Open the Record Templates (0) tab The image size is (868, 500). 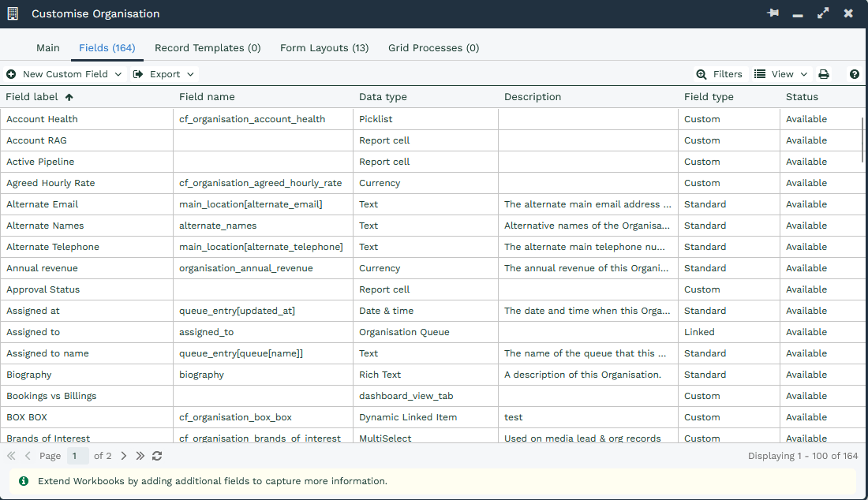208,48
